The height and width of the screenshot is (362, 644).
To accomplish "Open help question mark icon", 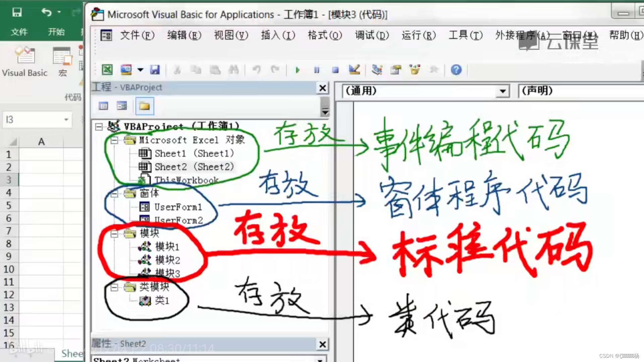I will point(456,70).
